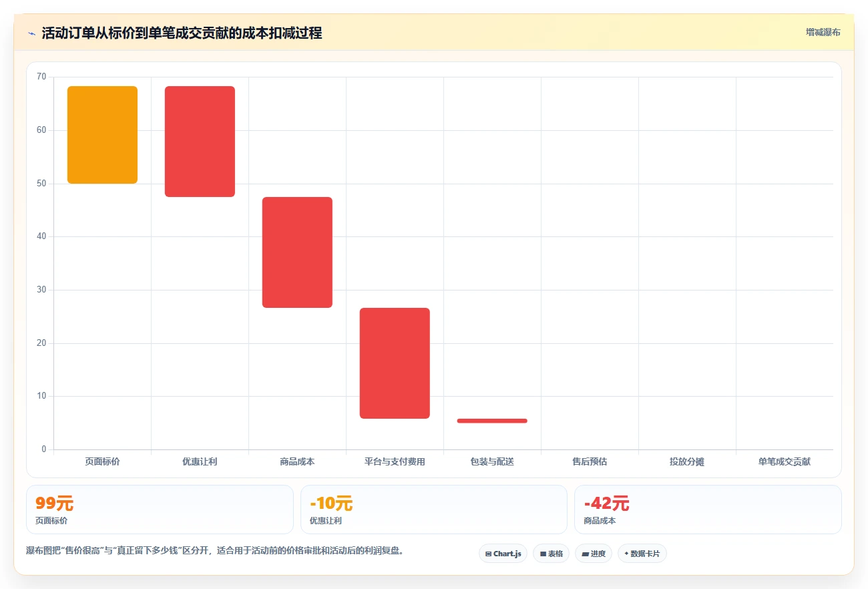Click the 优惠让利 x-axis label
The width and height of the screenshot is (868, 589).
pos(200,461)
